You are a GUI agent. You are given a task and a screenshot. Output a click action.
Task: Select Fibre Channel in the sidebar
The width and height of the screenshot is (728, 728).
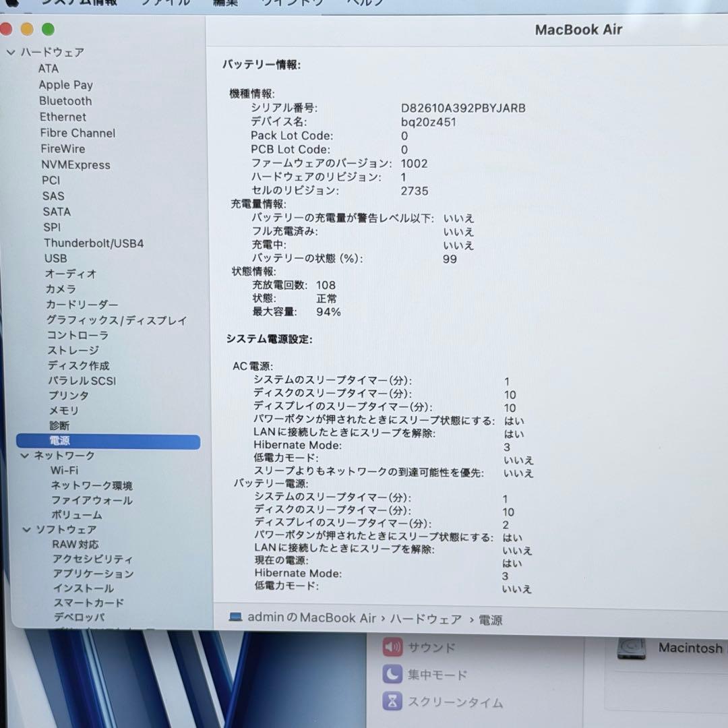tap(78, 133)
